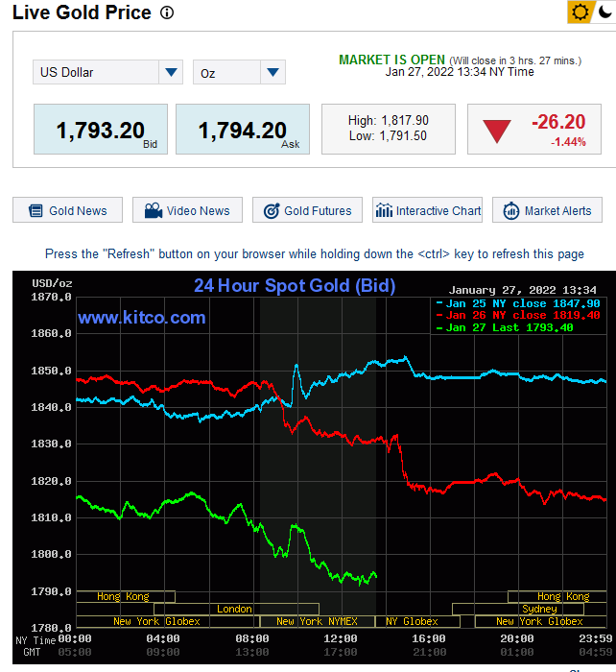
Task: Open the US Dollar currency dropdown
Action: (x=108, y=72)
